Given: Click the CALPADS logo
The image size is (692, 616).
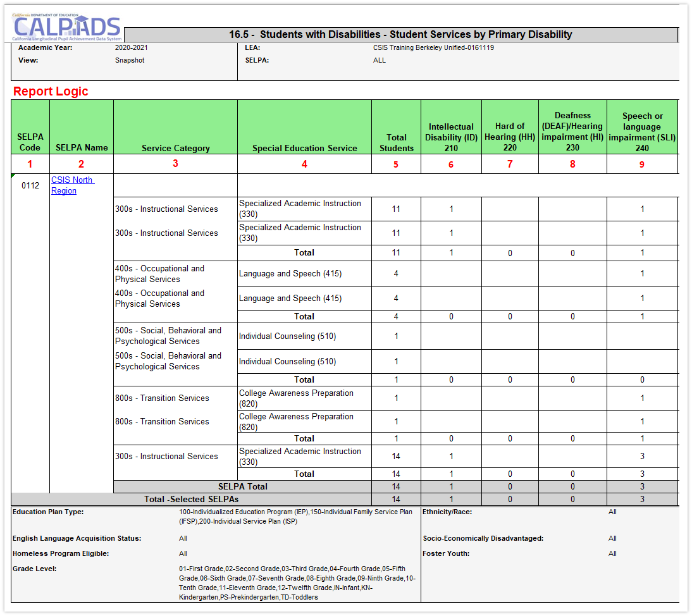Looking at the screenshot, I should [66, 28].
